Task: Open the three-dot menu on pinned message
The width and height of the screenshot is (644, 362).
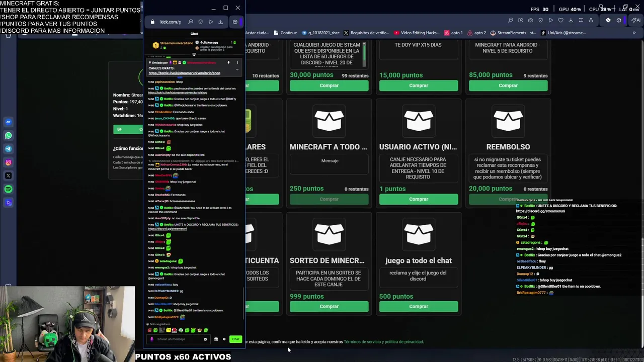Action: pos(237,63)
